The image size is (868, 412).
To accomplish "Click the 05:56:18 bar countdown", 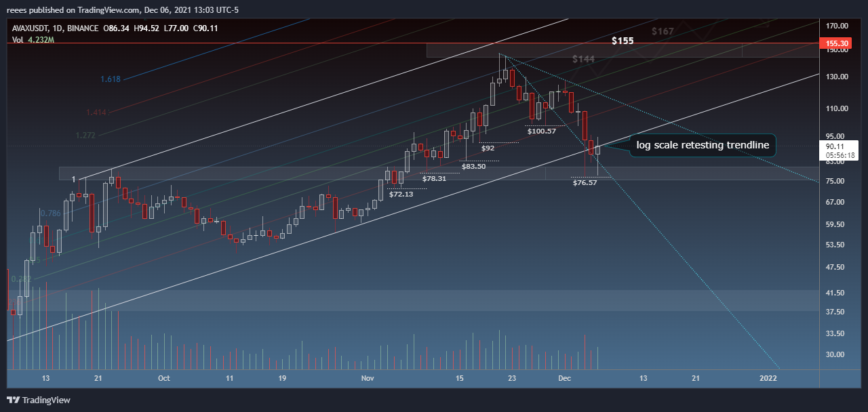I will point(840,154).
